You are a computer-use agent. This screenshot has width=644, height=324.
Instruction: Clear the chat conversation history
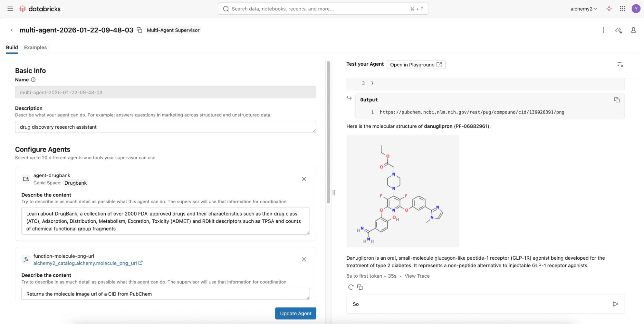(x=620, y=65)
